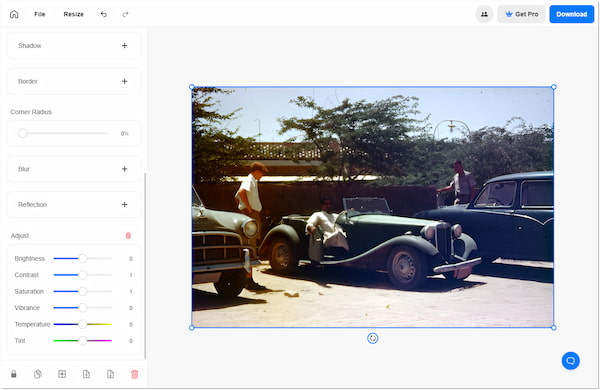Open the File menu
The image size is (600, 390).
point(40,14)
